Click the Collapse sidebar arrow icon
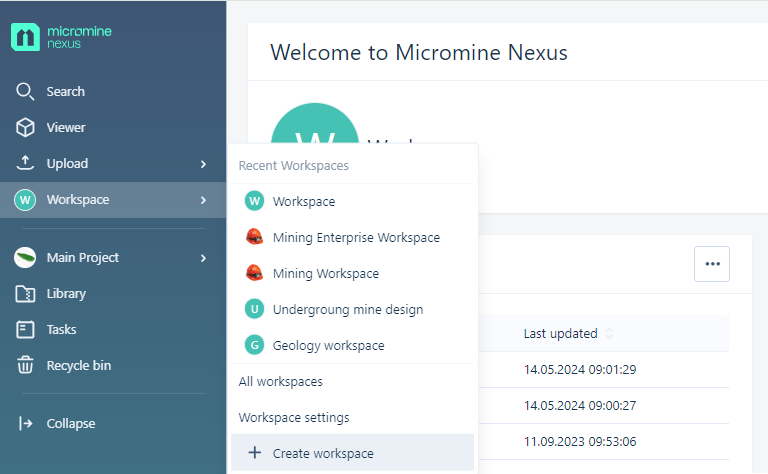This screenshot has width=768, height=474. 25,423
